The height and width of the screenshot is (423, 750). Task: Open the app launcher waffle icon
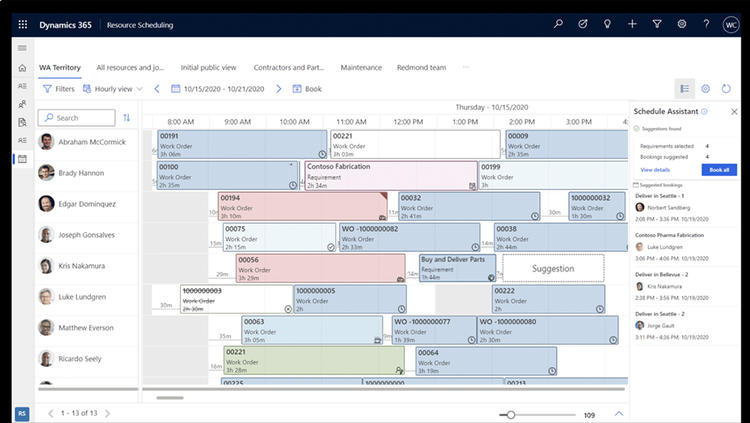22,24
